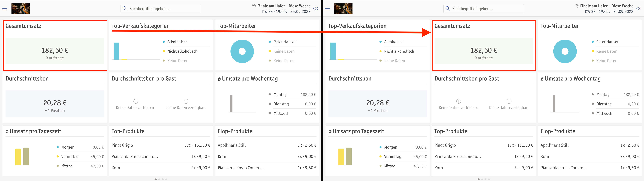
Task: Go to second page dot in left dashboard
Action: 159,179
